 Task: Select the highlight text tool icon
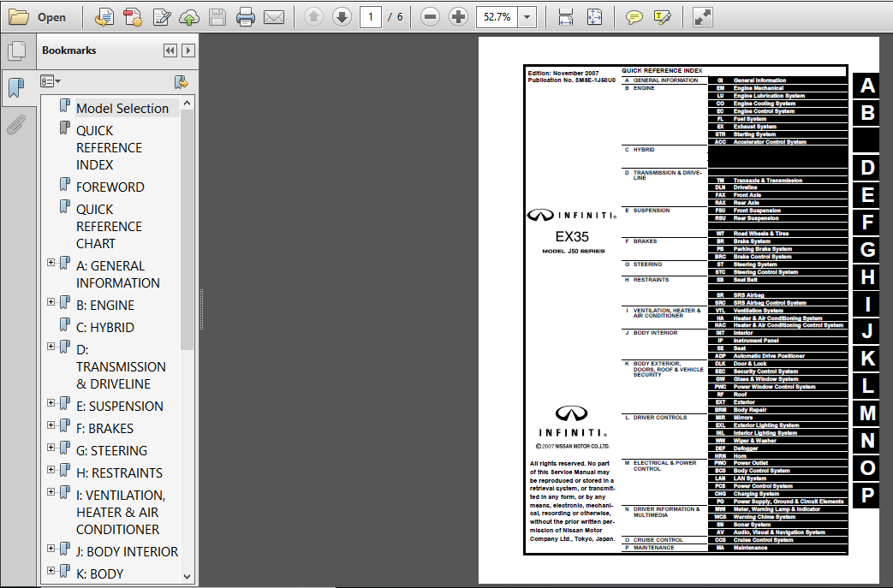point(663,18)
